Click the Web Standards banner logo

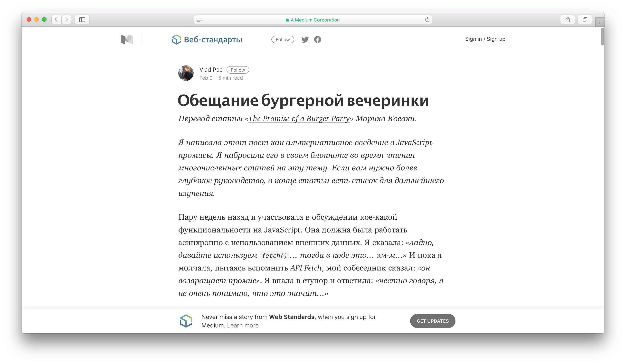pyautogui.click(x=186, y=321)
